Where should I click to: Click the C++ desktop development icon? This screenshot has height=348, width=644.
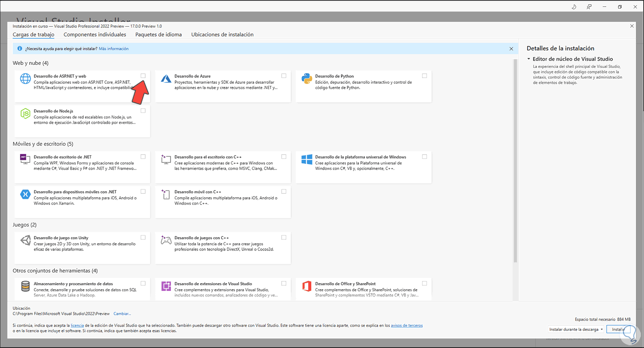click(x=166, y=160)
